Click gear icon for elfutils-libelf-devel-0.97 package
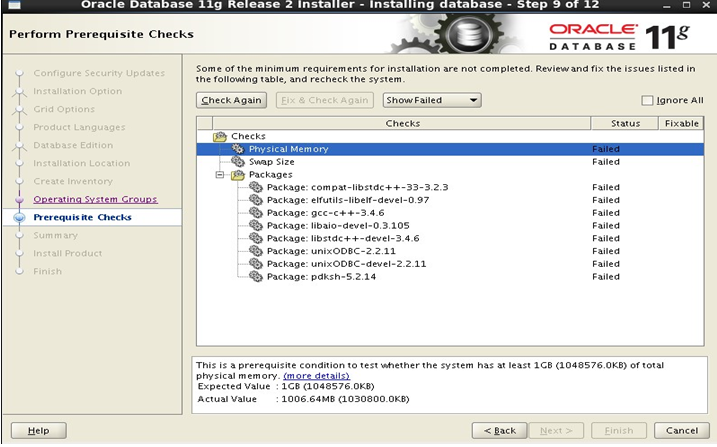The image size is (717, 447). (x=256, y=200)
